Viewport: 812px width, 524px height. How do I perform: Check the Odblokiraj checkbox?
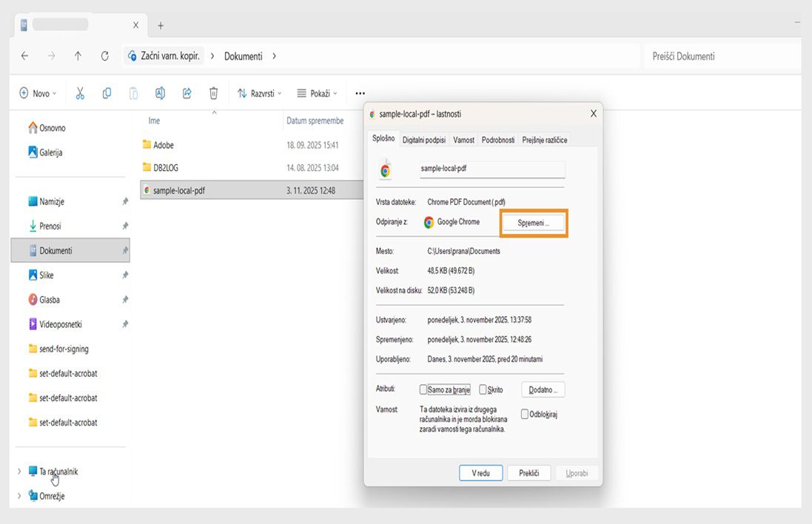pyautogui.click(x=525, y=414)
